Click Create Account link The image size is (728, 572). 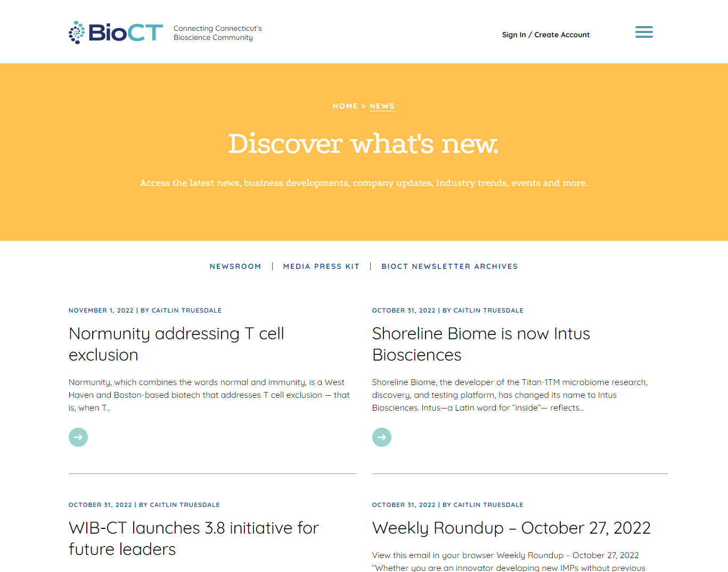pos(562,35)
